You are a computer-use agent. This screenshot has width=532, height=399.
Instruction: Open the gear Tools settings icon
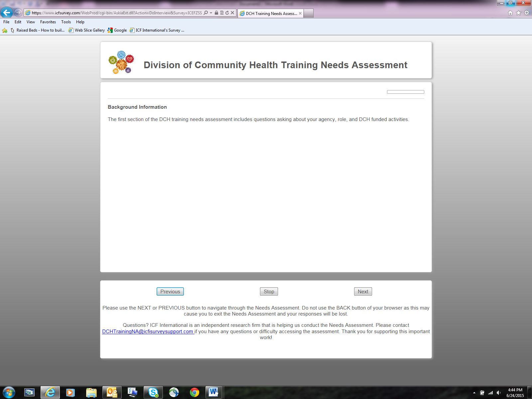[527, 13]
